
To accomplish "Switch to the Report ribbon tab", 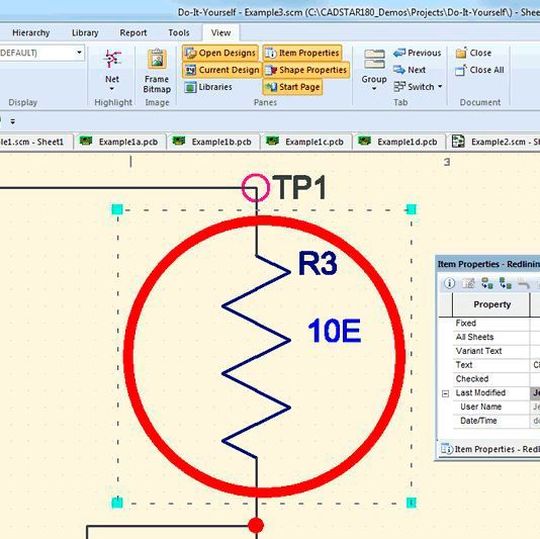I will pyautogui.click(x=133, y=33).
